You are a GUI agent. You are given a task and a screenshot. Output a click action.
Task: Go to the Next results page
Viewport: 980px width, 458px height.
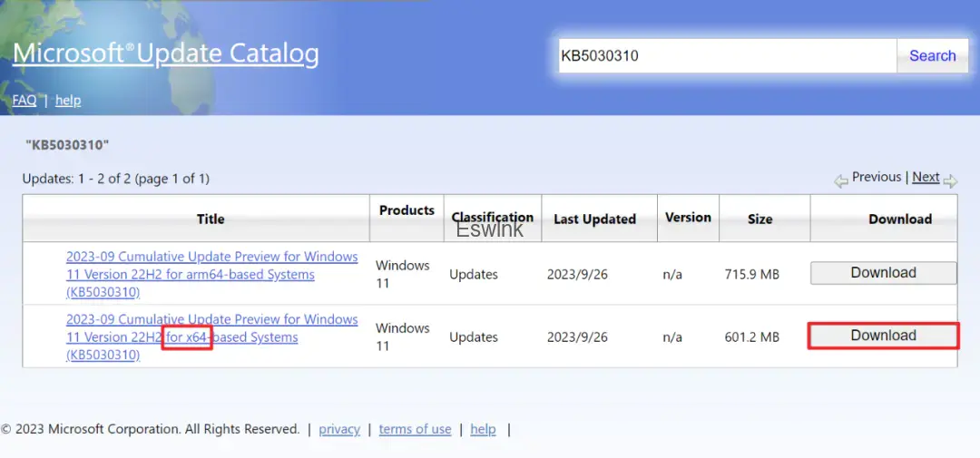pos(926,178)
